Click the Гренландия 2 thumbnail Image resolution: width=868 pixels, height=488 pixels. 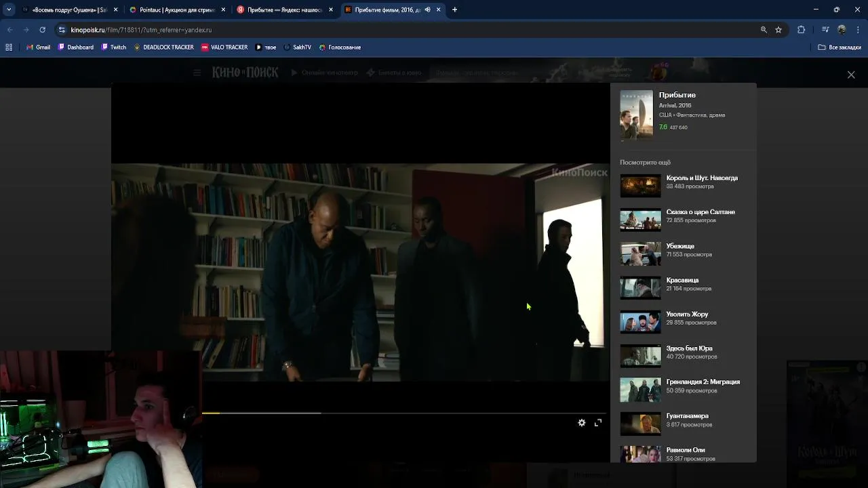click(x=640, y=390)
